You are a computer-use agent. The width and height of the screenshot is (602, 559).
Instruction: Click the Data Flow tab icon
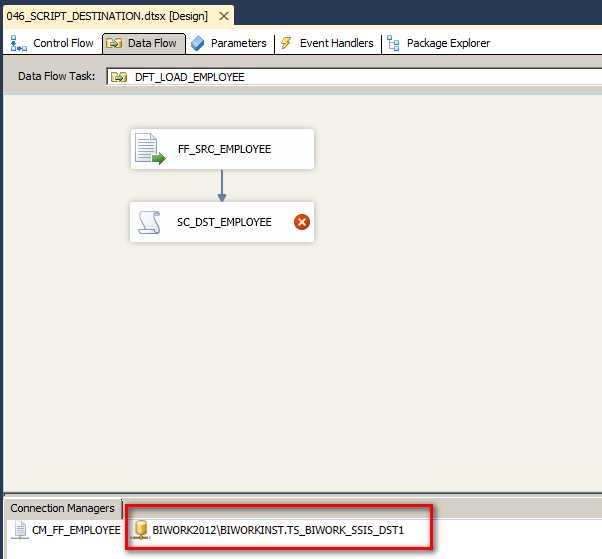[x=114, y=43]
